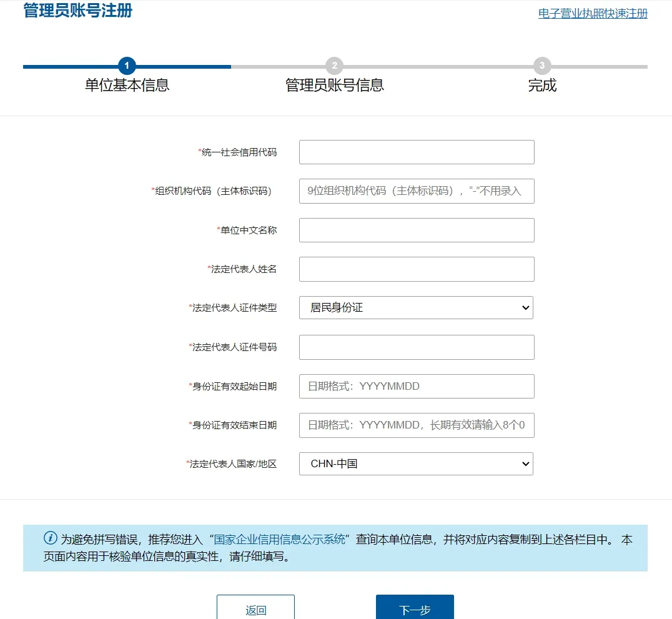Image resolution: width=672 pixels, height=619 pixels.
Task: Click the 身份证有效结束日期 field
Action: (417, 425)
